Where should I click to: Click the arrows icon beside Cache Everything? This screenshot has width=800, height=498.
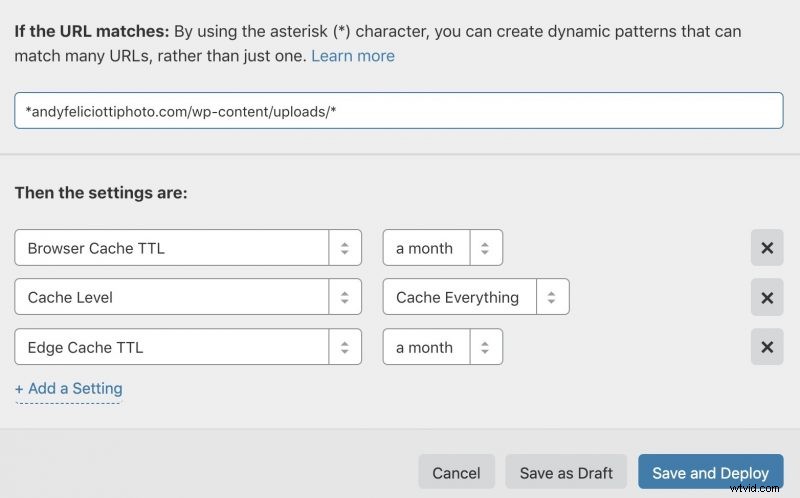(552, 297)
